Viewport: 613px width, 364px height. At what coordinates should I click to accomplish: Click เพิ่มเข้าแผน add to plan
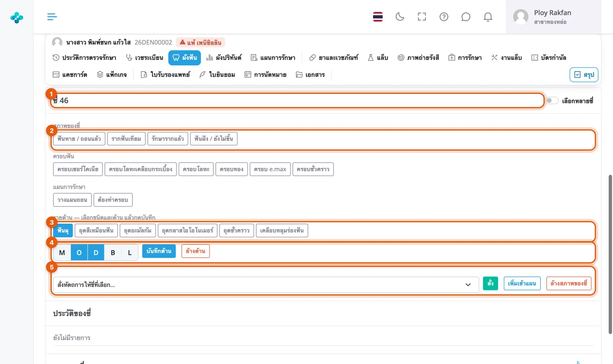click(x=522, y=283)
